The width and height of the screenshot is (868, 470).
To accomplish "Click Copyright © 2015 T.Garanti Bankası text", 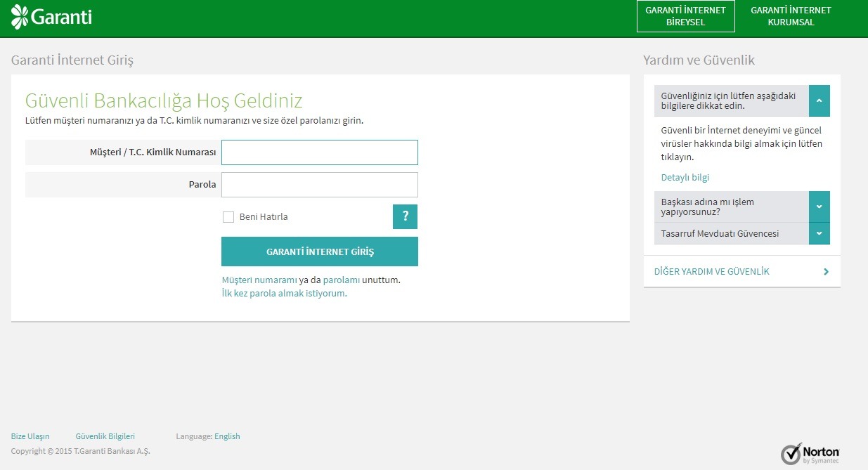I will tap(81, 451).
